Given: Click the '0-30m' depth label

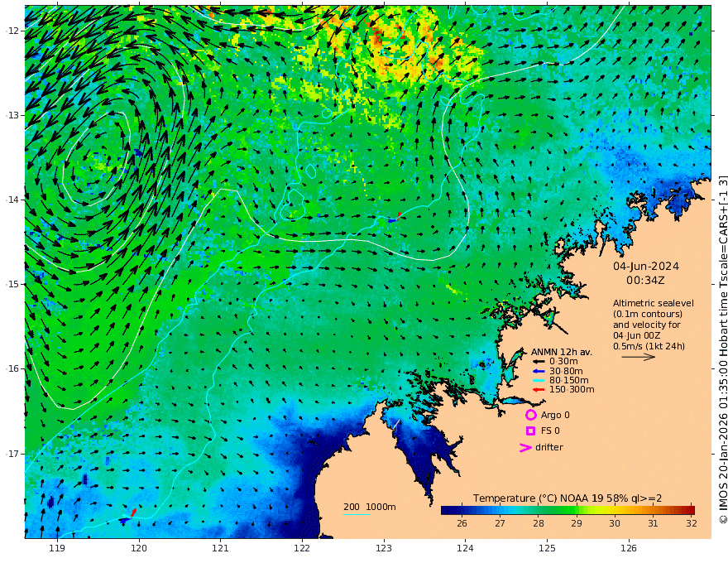Looking at the screenshot, I should tap(563, 362).
